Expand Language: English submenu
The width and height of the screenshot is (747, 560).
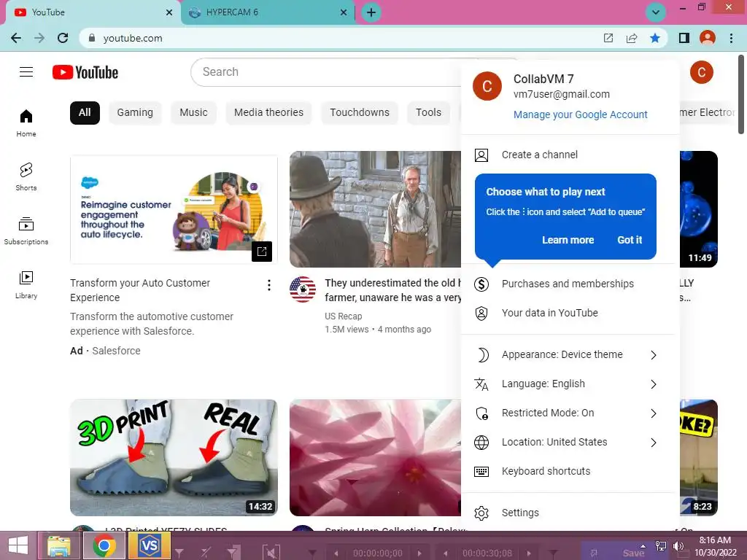[570, 384]
